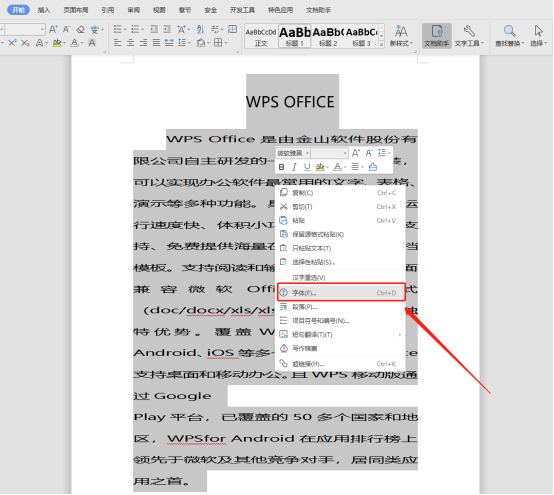This screenshot has height=495, width=554.
Task: Click the sort icon in ribbon
Action: pos(200,29)
